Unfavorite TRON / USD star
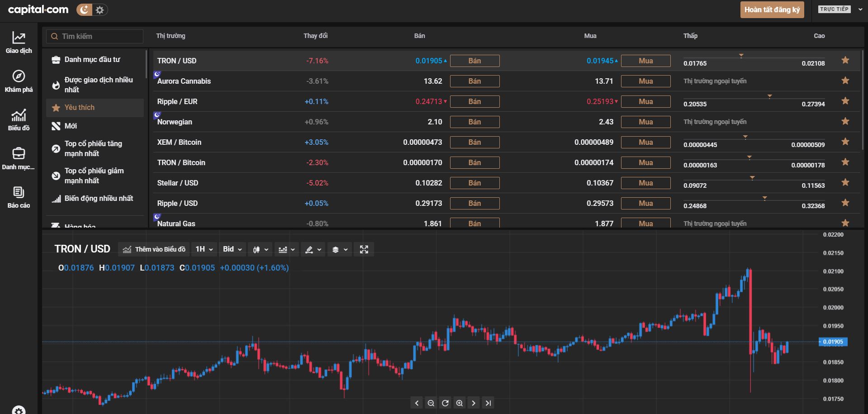 pyautogui.click(x=845, y=60)
